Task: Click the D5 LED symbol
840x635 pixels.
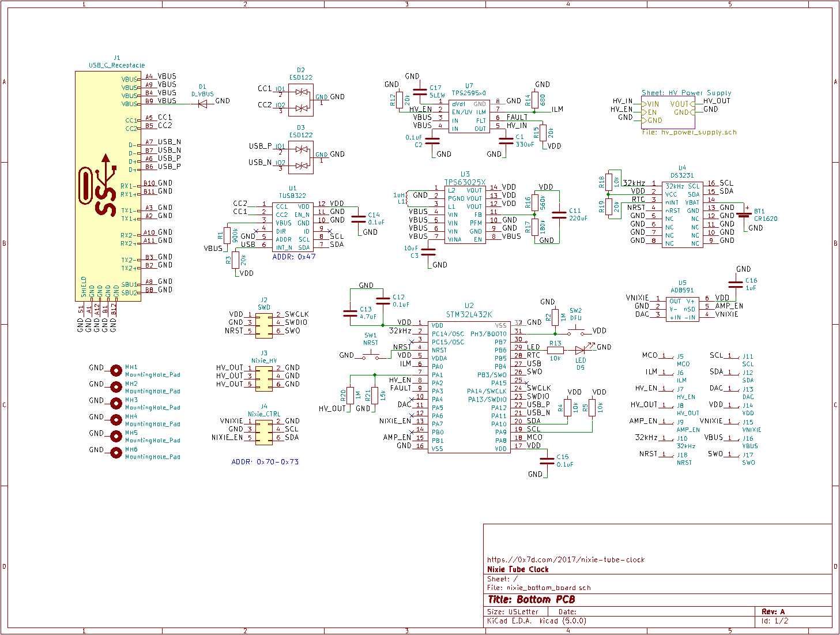Action: click(x=581, y=350)
